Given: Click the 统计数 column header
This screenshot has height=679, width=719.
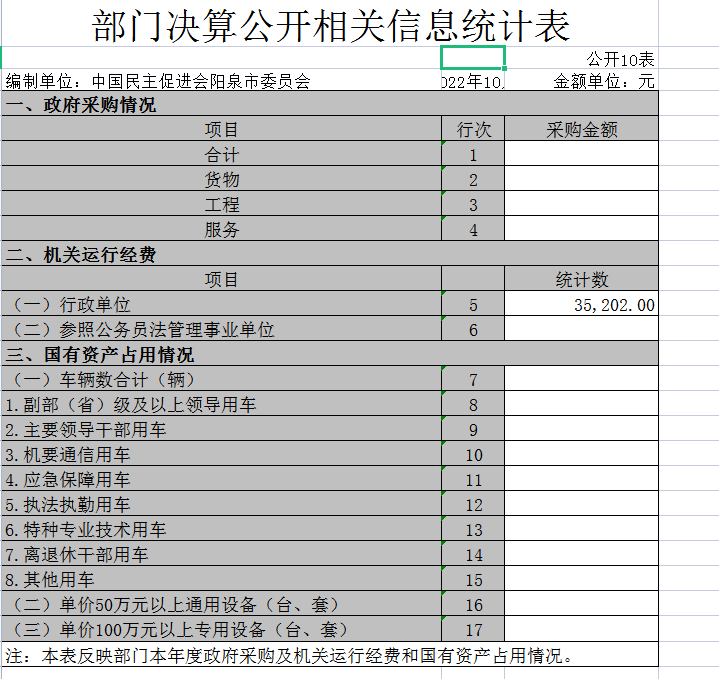Looking at the screenshot, I should tap(581, 279).
